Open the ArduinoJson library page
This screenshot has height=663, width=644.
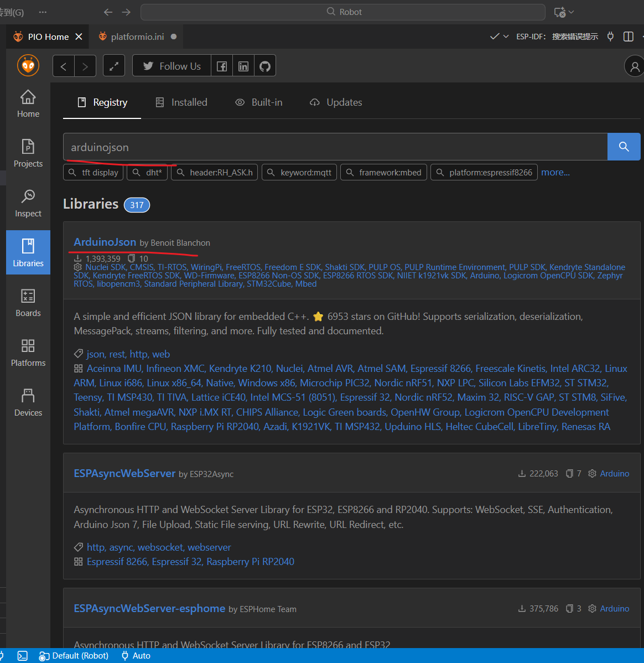point(105,242)
